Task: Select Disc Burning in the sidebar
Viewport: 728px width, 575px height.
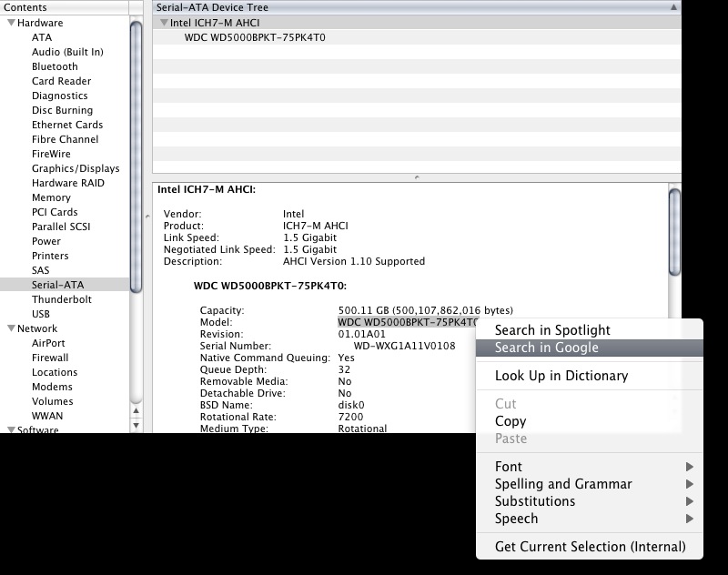Action: 62,110
